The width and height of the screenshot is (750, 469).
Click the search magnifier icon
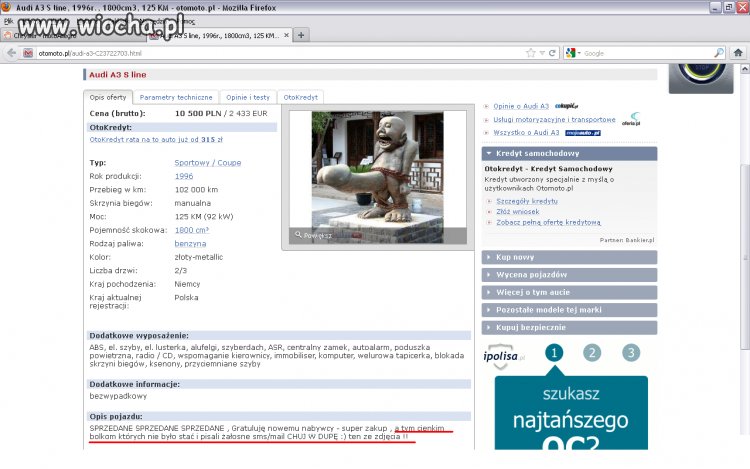[718, 53]
